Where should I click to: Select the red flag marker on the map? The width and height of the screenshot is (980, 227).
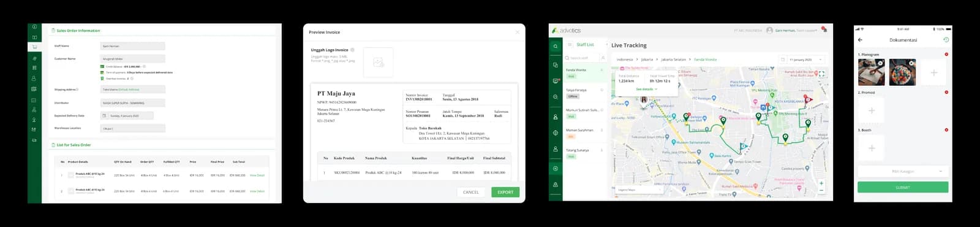[808, 99]
